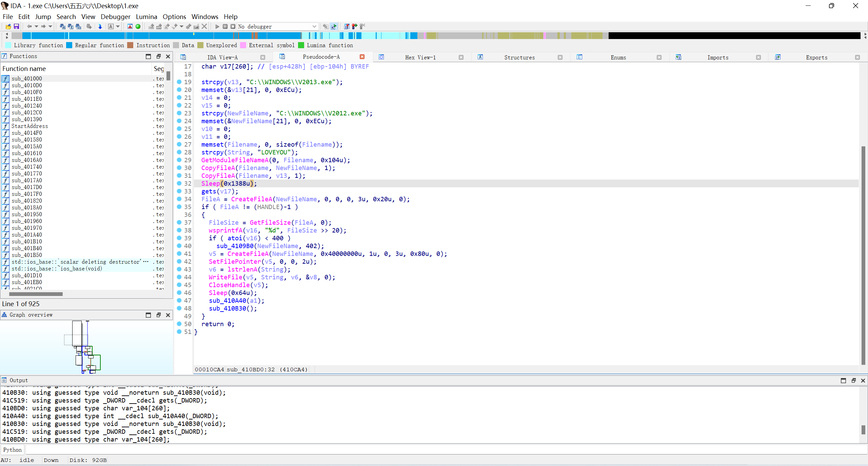Toggle breakpoint dot on line 32

pos(179,183)
